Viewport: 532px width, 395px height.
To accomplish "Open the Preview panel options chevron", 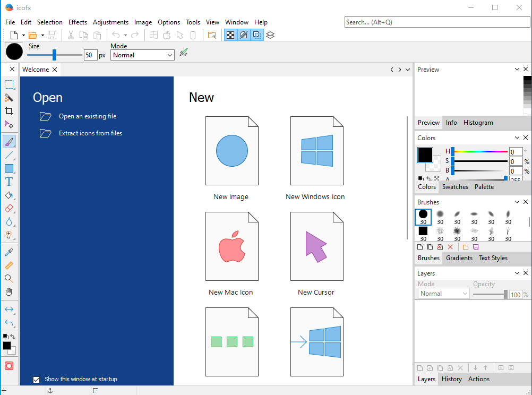I will coord(517,69).
